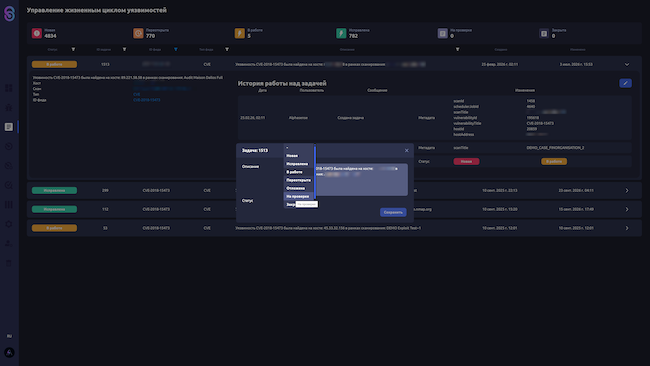This screenshot has width=650, height=366.
Task: Open the clock history icon in sidebar
Action: point(9,146)
